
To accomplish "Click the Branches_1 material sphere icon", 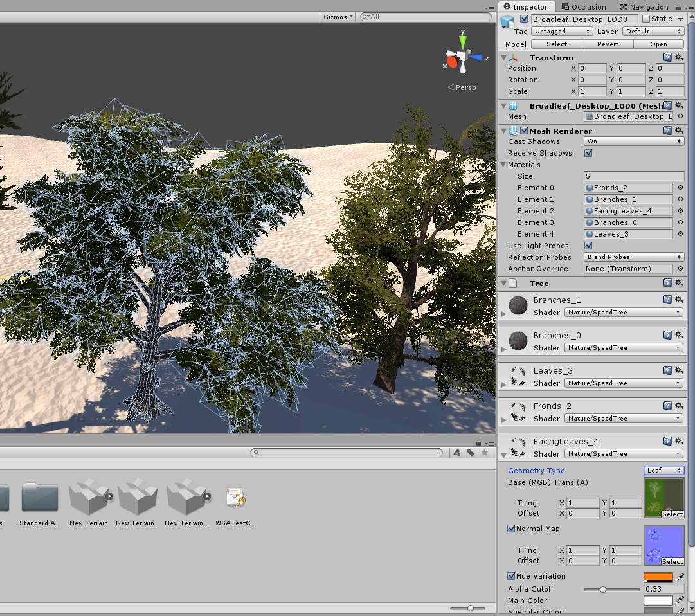I will tap(518, 305).
